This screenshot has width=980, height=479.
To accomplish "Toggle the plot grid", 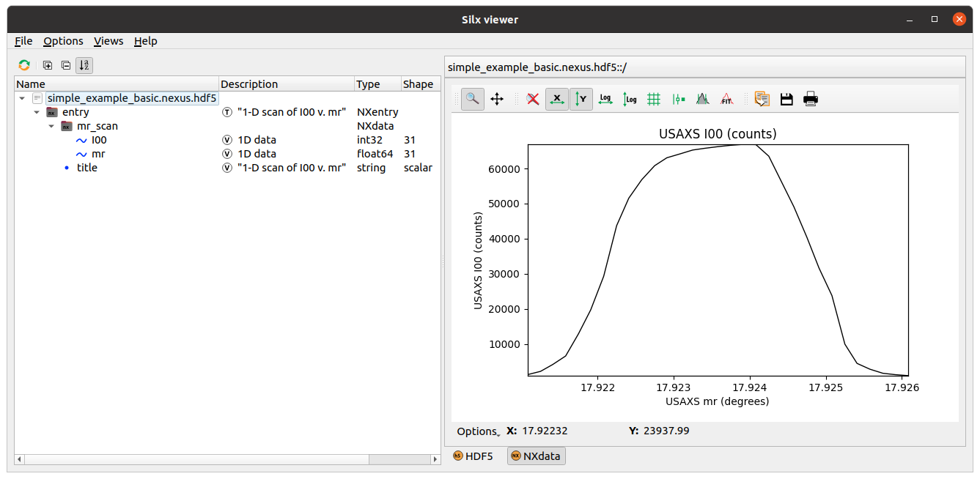I will pos(654,99).
